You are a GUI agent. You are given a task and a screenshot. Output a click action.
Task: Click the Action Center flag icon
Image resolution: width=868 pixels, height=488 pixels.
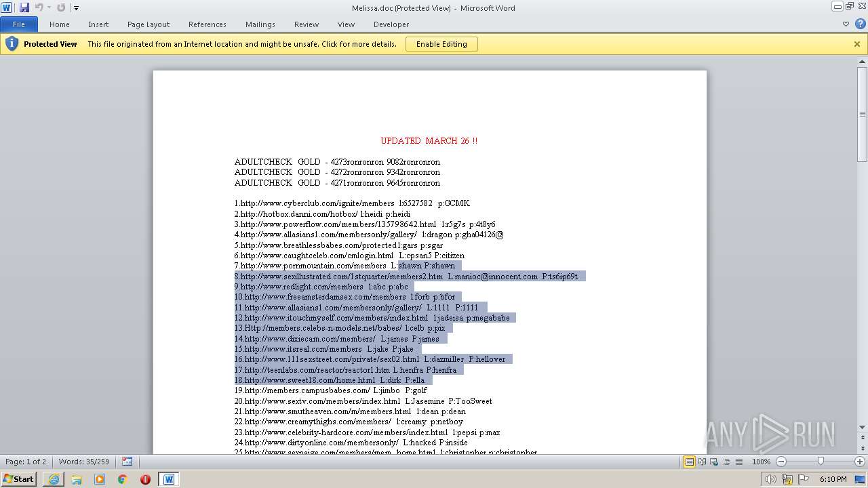click(x=803, y=479)
